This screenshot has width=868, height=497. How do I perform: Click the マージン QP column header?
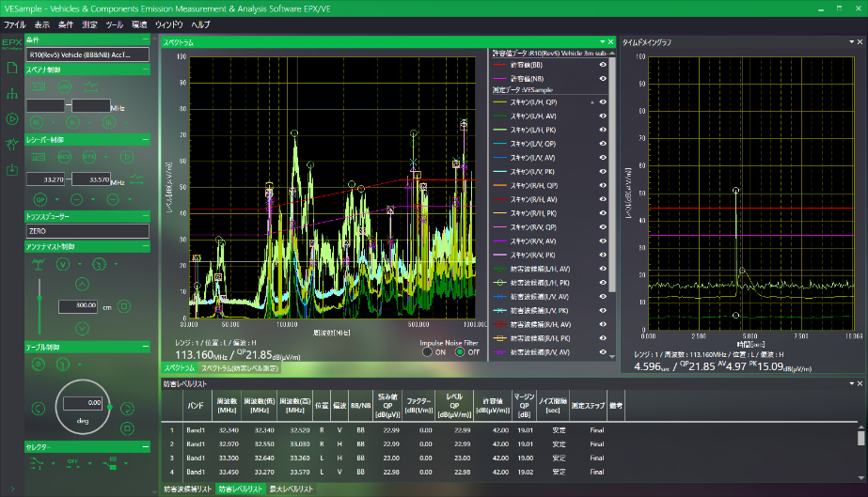524,406
